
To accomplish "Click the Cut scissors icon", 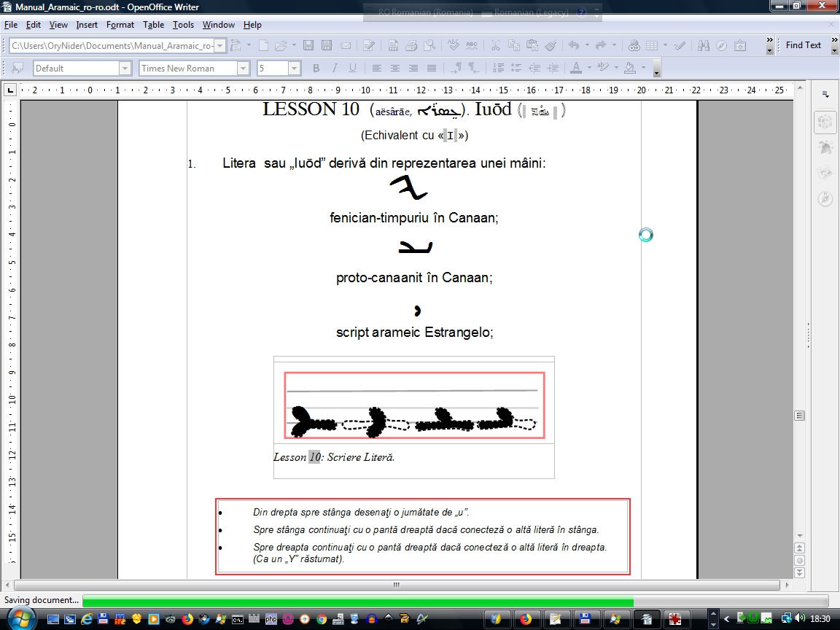I will coord(495,45).
